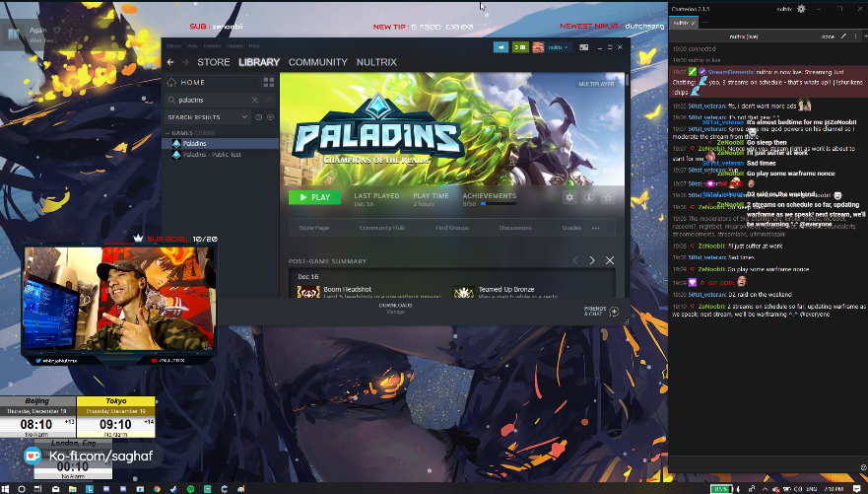This screenshot has width=868, height=494.
Task: Open the green Steam notifications inbox button
Action: pyautogui.click(x=520, y=47)
